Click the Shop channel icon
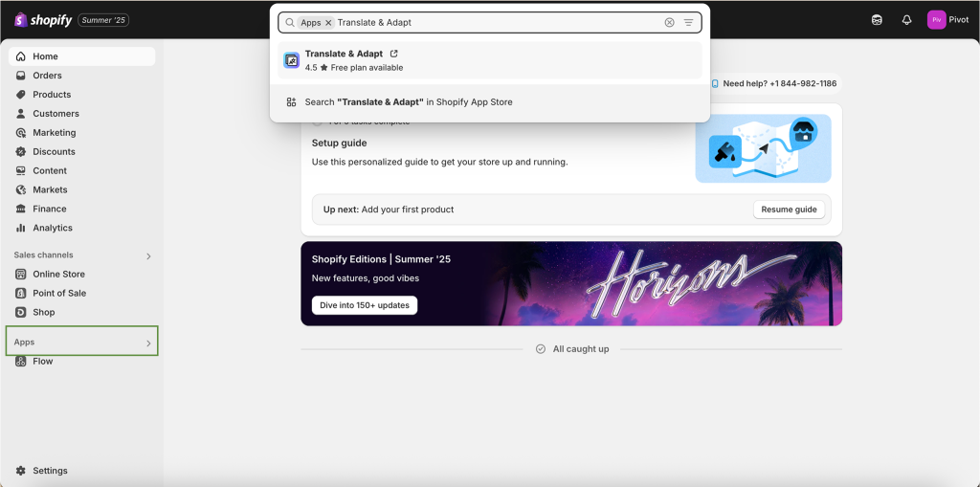 (21, 313)
